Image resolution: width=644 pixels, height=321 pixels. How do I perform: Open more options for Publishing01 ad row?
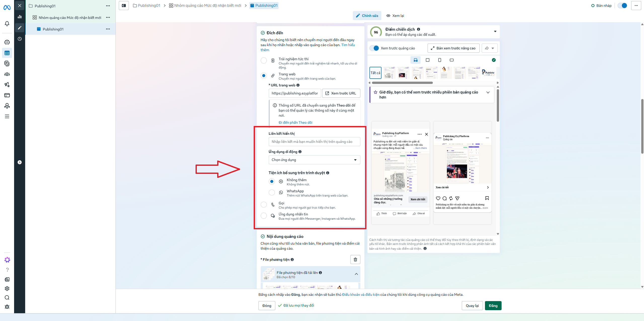108,29
